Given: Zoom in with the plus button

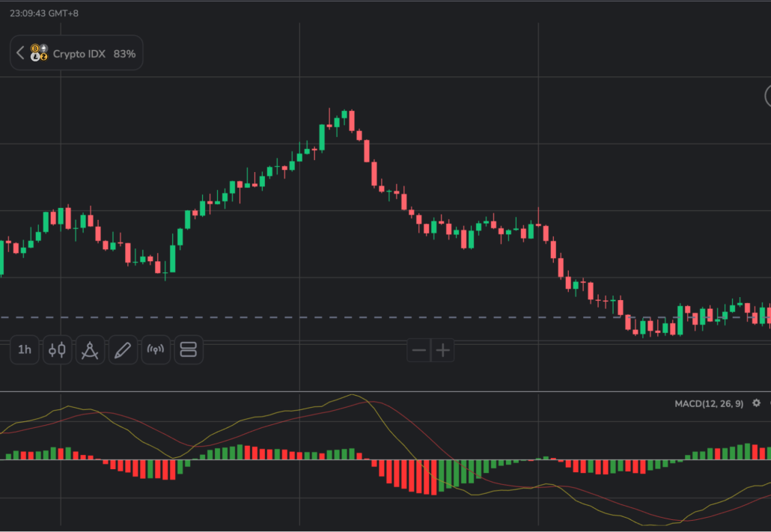Looking at the screenshot, I should [x=443, y=349].
